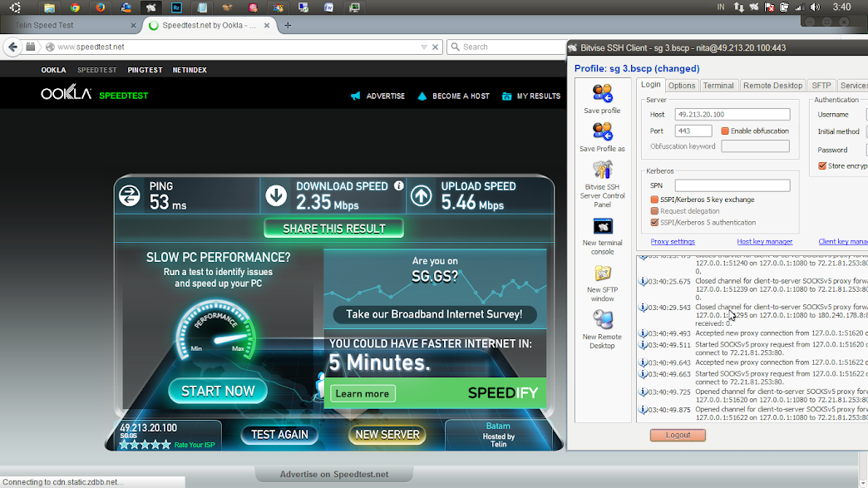Stop page loading with address bar X

(435, 47)
